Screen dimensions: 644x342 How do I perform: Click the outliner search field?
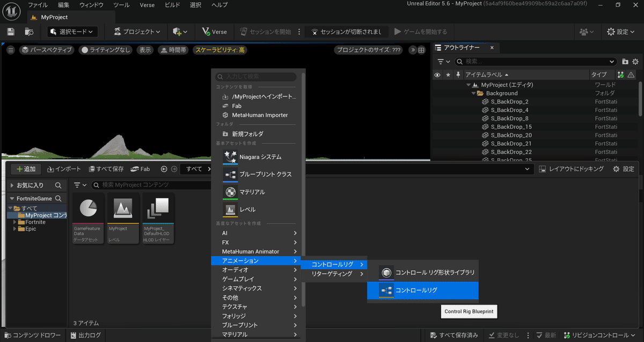536,62
